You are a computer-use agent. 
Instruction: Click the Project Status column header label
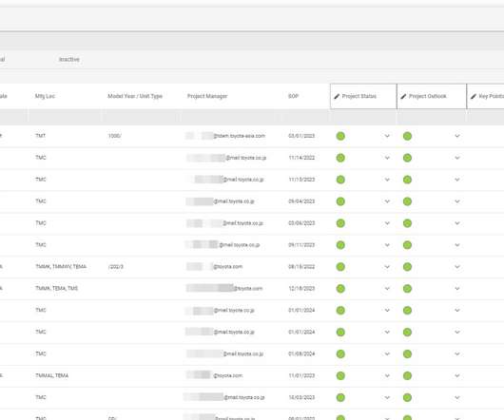pos(359,96)
